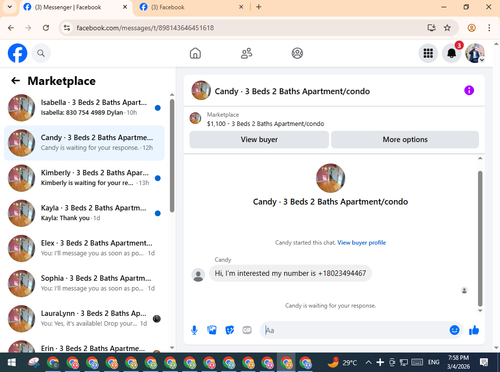Open Windows notification center

click(x=484, y=362)
